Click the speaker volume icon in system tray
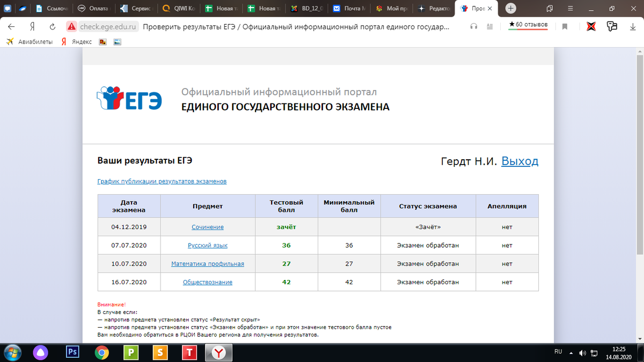644x362 pixels. (582, 353)
